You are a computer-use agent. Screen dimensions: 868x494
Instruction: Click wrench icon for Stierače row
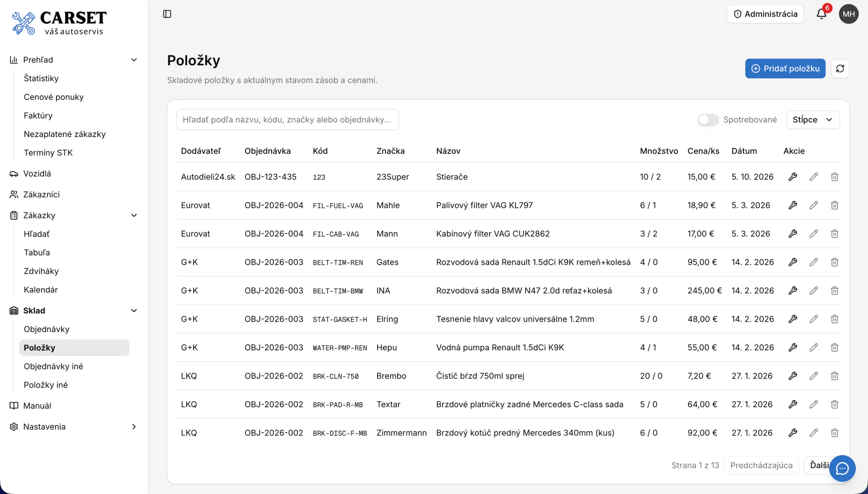[x=793, y=177]
